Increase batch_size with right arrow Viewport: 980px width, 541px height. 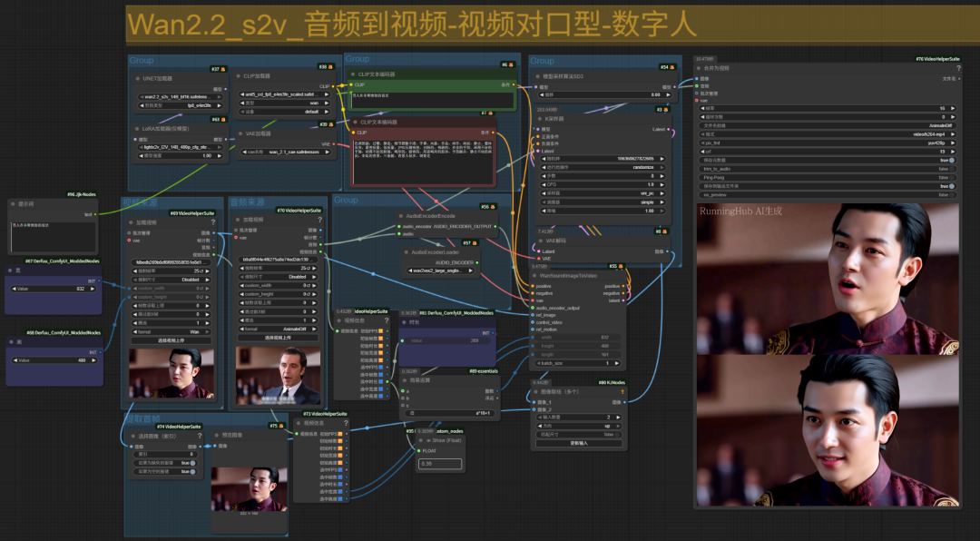click(617, 363)
